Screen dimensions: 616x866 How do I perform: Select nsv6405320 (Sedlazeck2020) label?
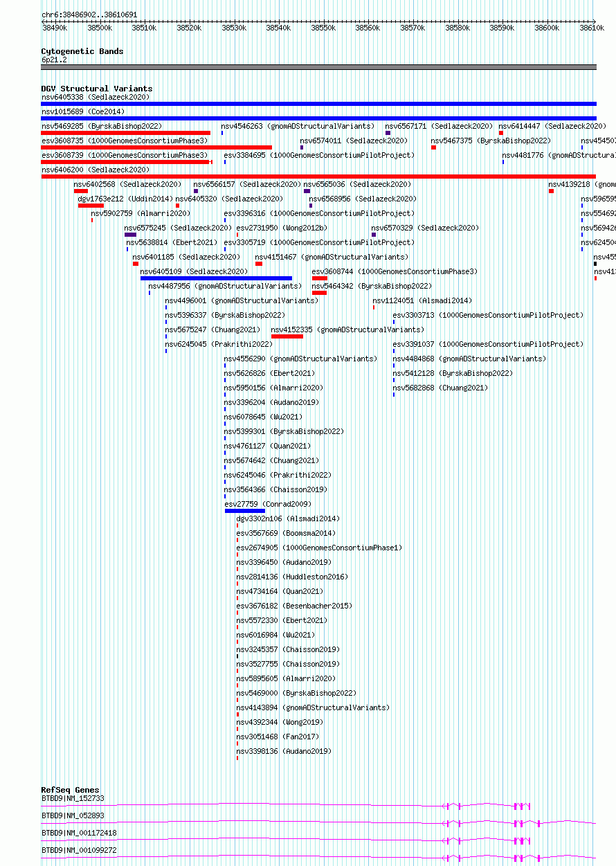point(229,199)
